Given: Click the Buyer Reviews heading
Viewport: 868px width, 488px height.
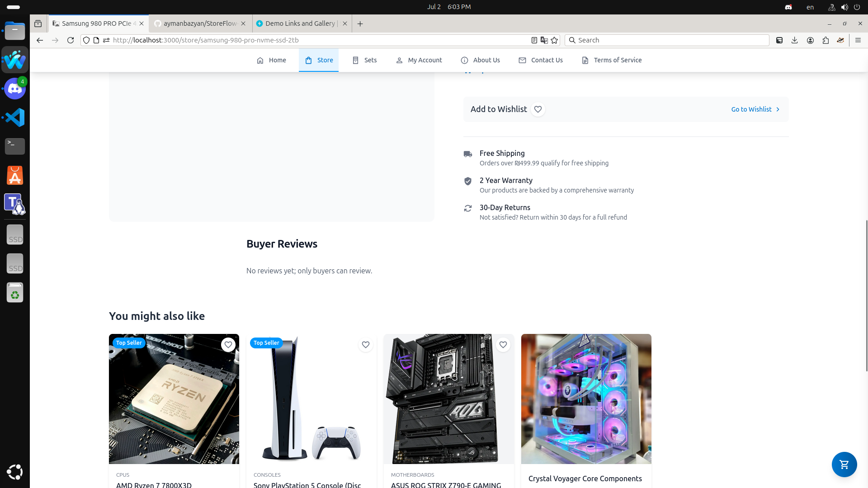Looking at the screenshot, I should coord(282,244).
